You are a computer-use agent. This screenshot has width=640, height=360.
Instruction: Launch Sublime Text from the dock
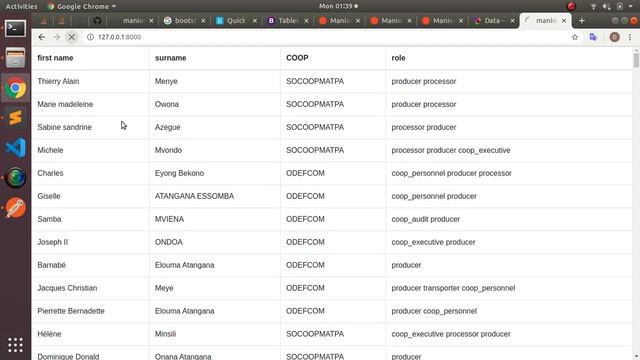16,118
